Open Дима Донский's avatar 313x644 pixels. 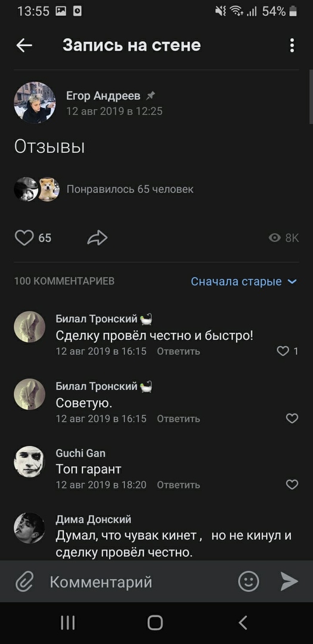coord(30,528)
